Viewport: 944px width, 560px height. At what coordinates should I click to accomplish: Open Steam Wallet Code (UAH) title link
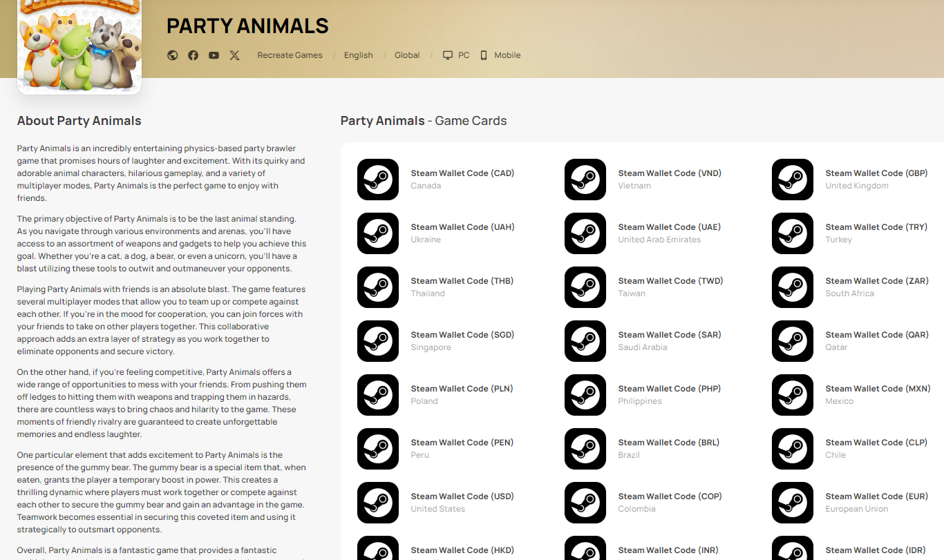click(462, 227)
